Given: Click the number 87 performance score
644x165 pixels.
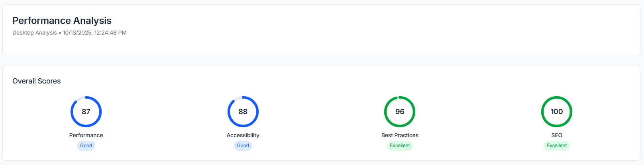Looking at the screenshot, I should point(86,112).
